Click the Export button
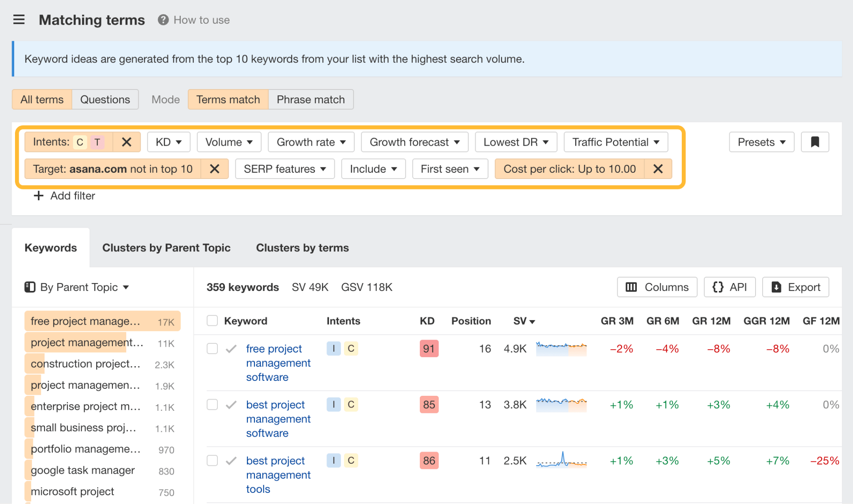This screenshot has height=504, width=853. coord(795,287)
